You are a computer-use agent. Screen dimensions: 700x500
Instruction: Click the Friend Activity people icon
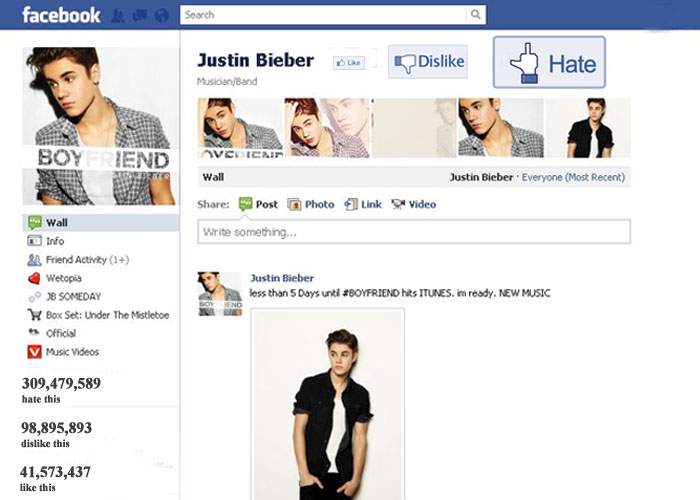click(34, 260)
